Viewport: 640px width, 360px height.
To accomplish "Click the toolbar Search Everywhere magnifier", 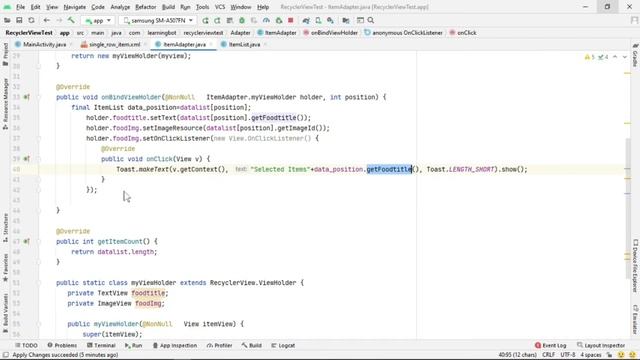I will 371,20.
